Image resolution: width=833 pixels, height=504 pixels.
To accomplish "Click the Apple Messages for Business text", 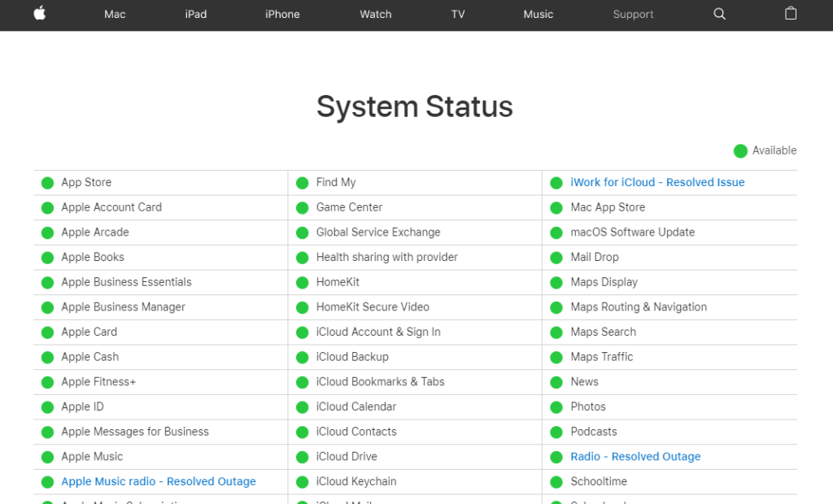I will point(135,432).
